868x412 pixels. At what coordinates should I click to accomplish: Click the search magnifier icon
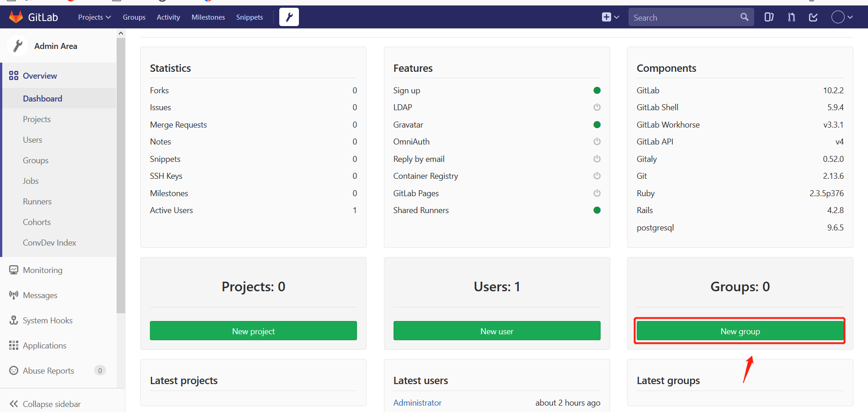pos(744,17)
